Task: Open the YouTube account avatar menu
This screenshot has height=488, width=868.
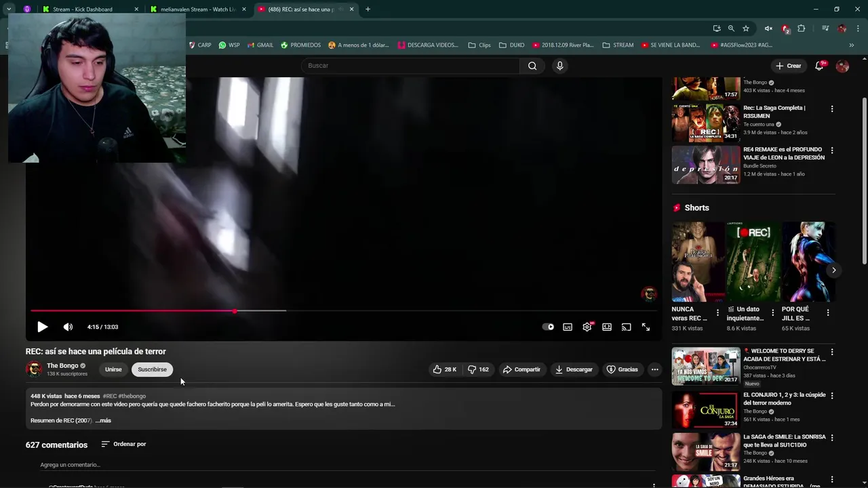Action: pyautogui.click(x=842, y=66)
